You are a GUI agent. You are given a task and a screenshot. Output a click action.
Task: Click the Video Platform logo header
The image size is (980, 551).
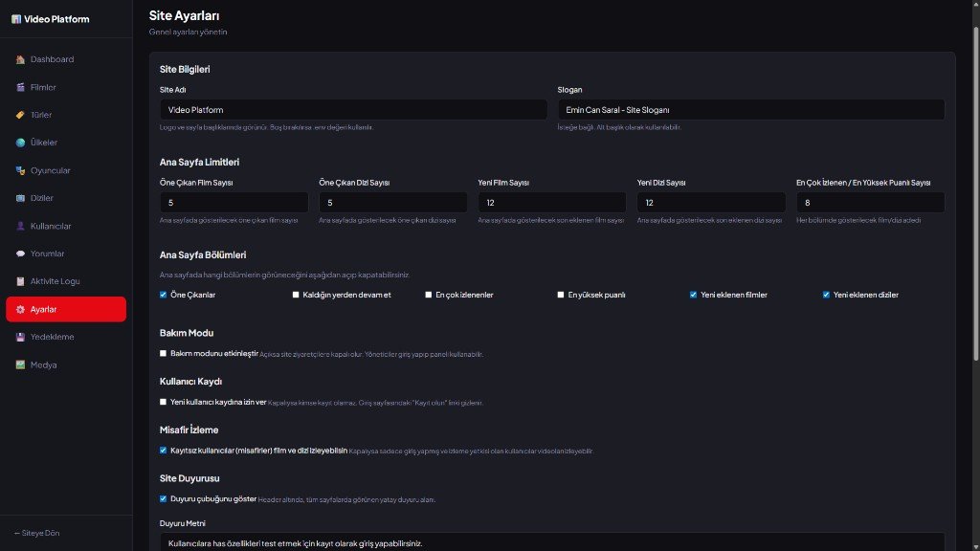pos(51,18)
